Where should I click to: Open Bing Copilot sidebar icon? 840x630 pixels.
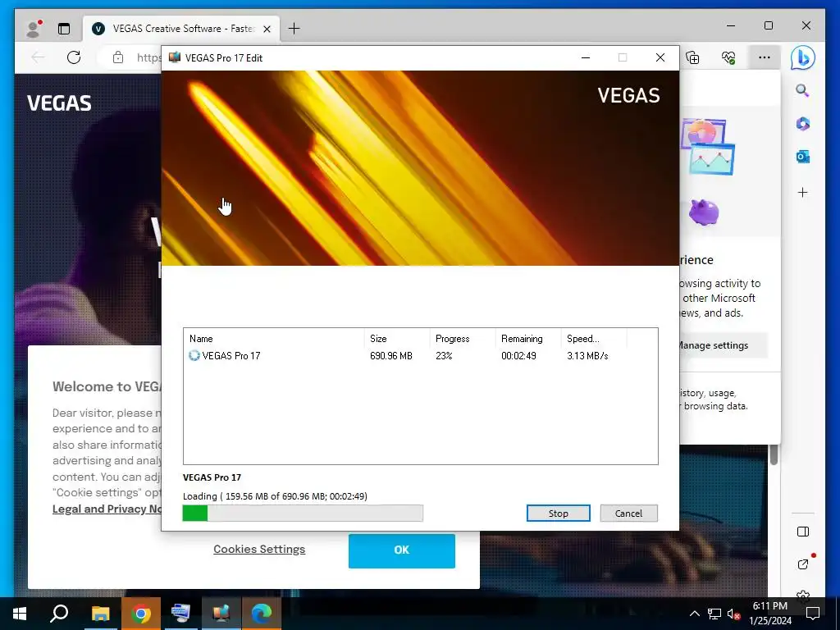[802, 57]
